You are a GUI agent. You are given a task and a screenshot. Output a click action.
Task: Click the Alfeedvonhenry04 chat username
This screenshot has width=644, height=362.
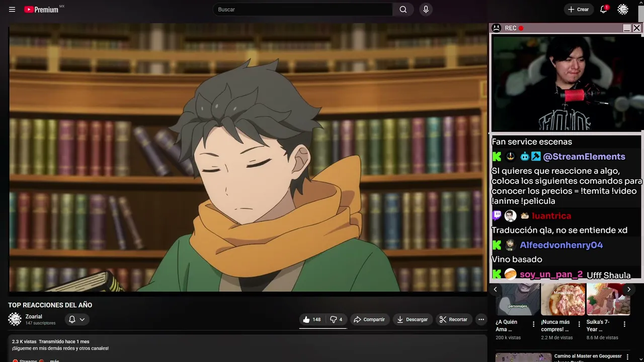pyautogui.click(x=561, y=245)
